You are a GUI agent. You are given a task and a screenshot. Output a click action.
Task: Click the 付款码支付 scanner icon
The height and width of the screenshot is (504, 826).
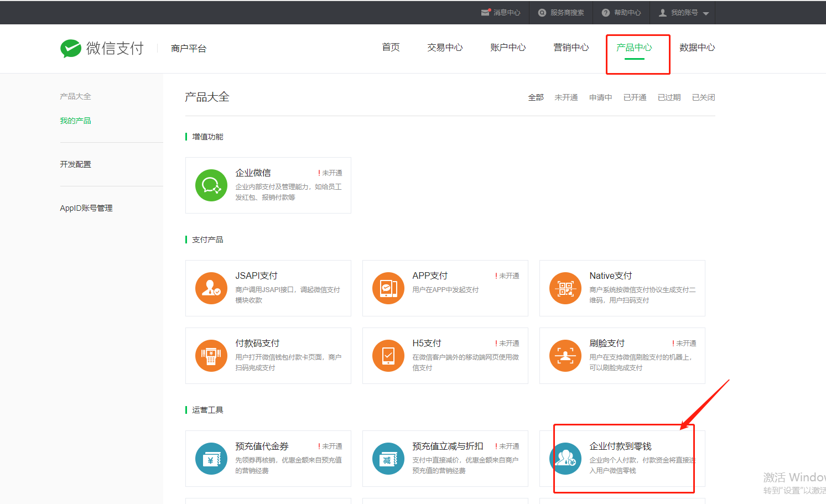tap(211, 356)
